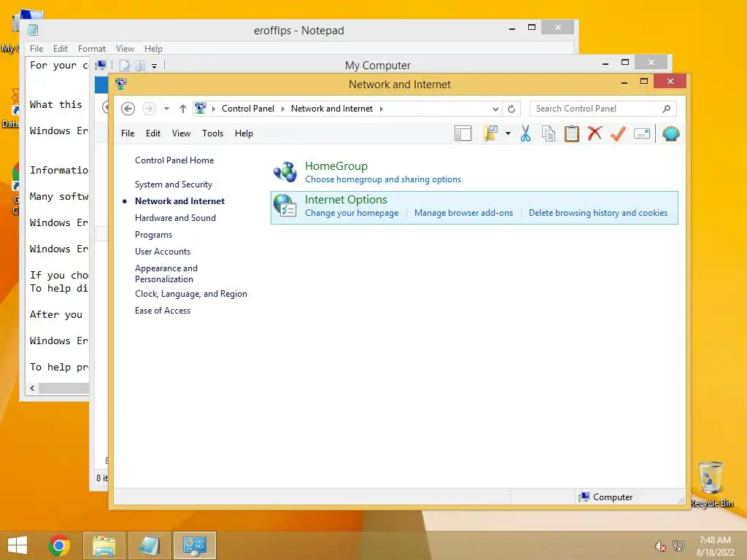Click the Back arrow navigation button
Screen dimensions: 747x560
click(128, 109)
